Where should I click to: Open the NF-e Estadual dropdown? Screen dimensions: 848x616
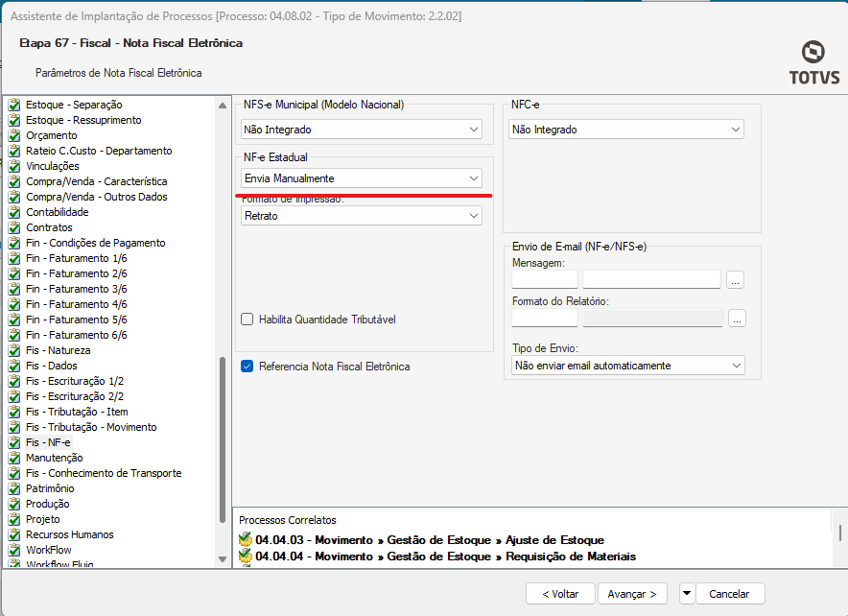(361, 178)
